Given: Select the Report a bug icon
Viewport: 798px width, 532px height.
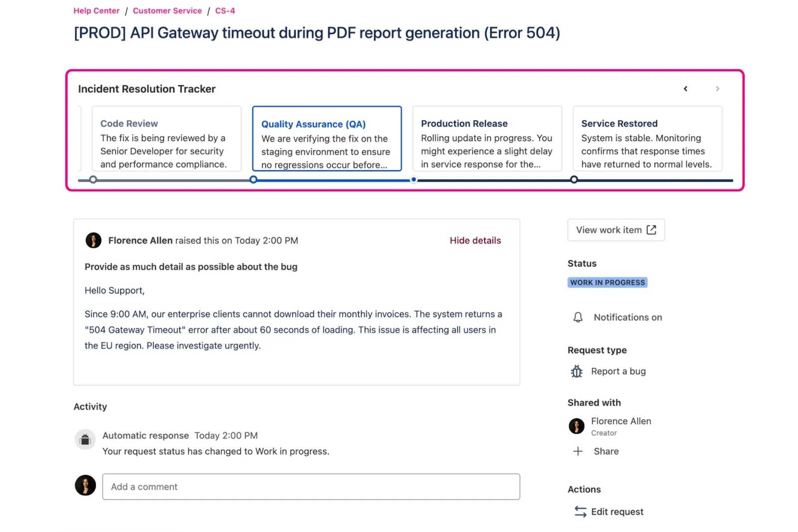Looking at the screenshot, I should (577, 371).
